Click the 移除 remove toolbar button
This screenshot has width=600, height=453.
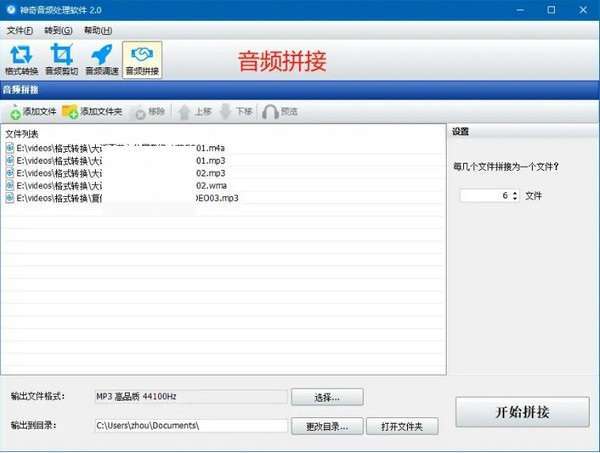150,112
